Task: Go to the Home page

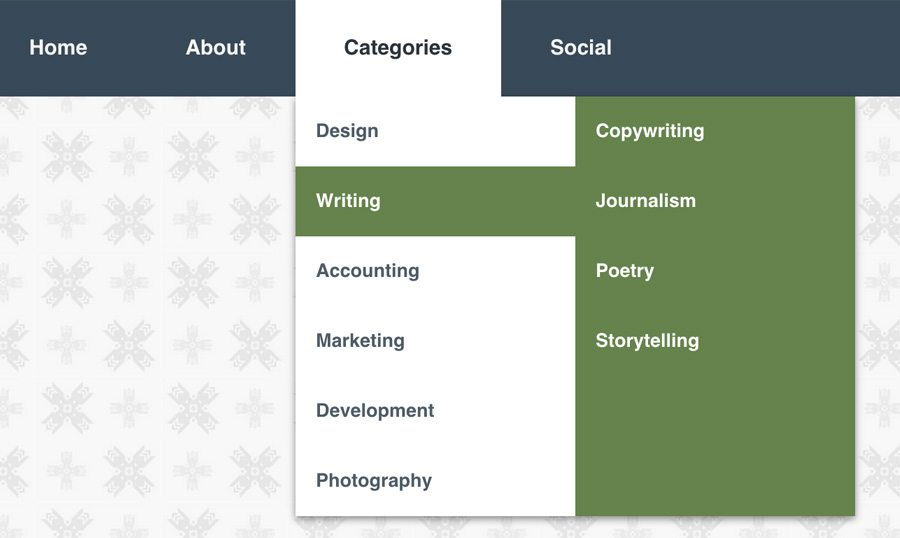Action: [58, 48]
